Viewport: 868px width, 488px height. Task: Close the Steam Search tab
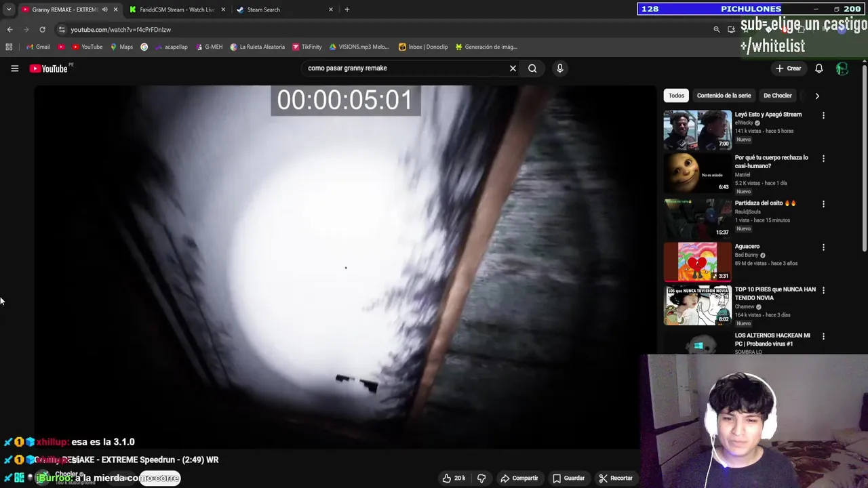click(331, 9)
